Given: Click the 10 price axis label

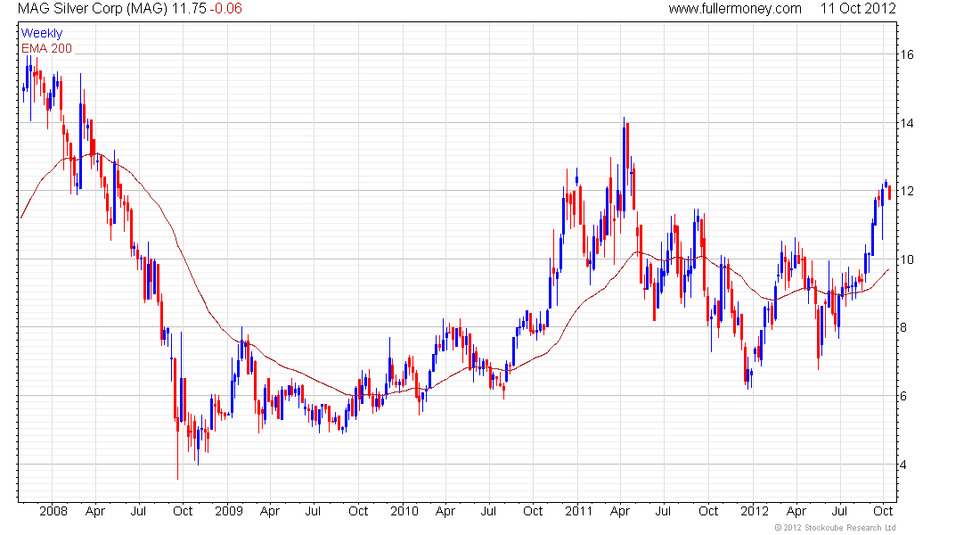Looking at the screenshot, I should point(906,259).
